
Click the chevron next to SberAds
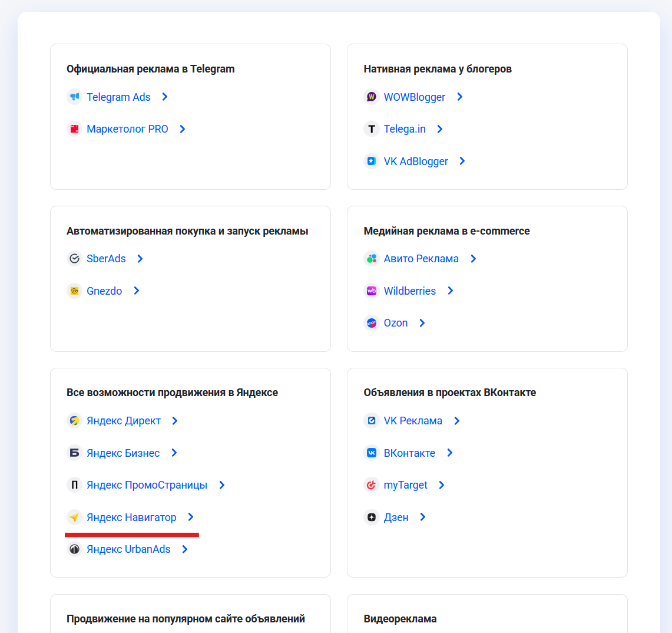pyautogui.click(x=140, y=259)
